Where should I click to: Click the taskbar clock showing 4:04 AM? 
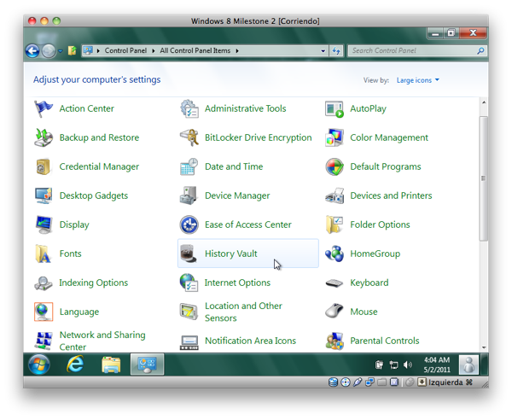point(437,365)
